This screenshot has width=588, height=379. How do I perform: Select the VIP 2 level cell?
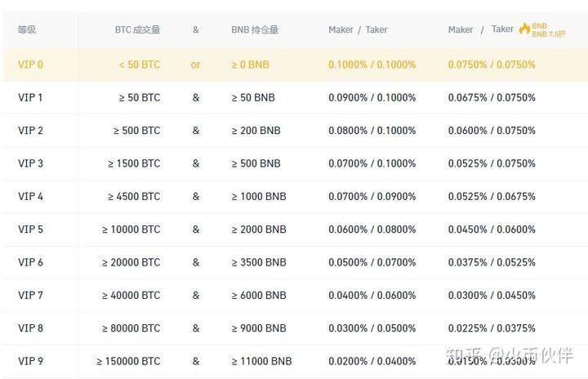(30, 131)
